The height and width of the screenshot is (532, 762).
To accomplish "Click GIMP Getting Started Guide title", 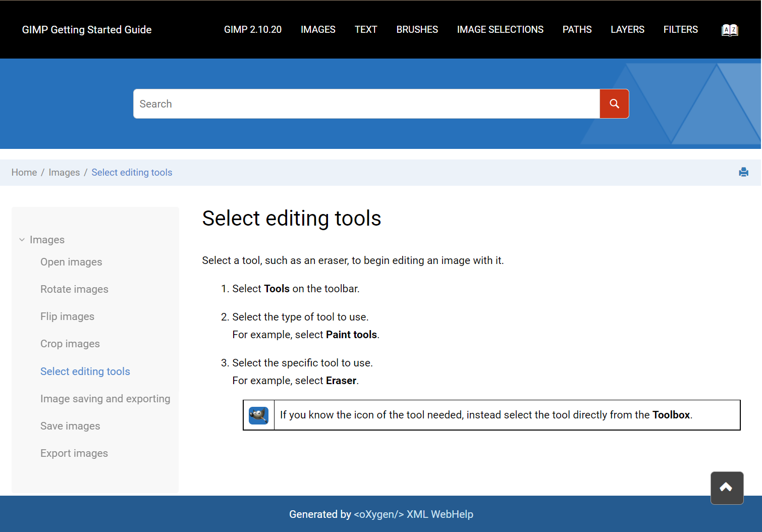I will pyautogui.click(x=87, y=30).
